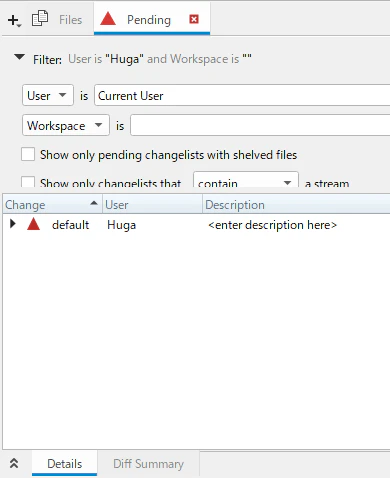This screenshot has height=478, width=390.
Task: Expand the default changelist row
Action: coord(13,224)
